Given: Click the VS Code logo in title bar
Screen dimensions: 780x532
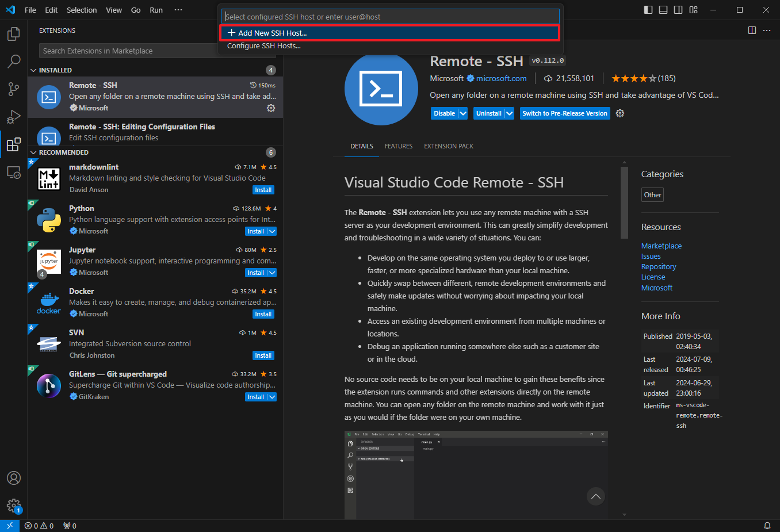Looking at the screenshot, I should [x=10, y=10].
